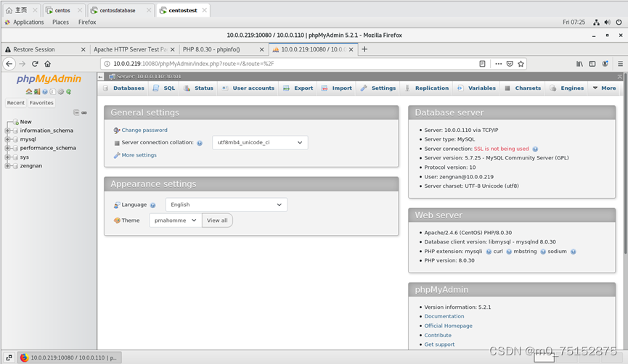Open Firefox hamburger menu
628x364 pixels.
pyautogui.click(x=620, y=64)
